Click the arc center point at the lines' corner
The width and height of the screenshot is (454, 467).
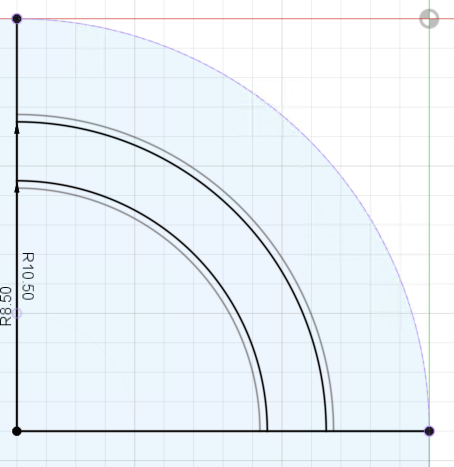17,431
